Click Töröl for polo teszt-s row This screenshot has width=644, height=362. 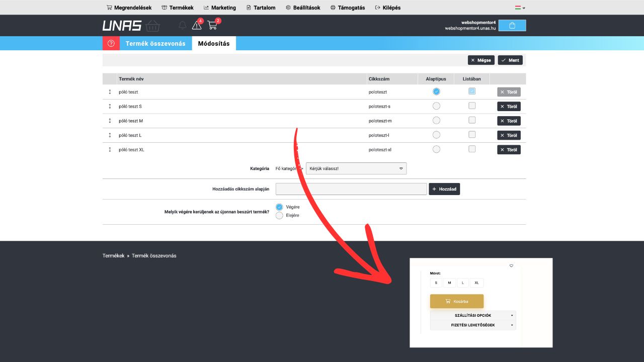point(509,107)
